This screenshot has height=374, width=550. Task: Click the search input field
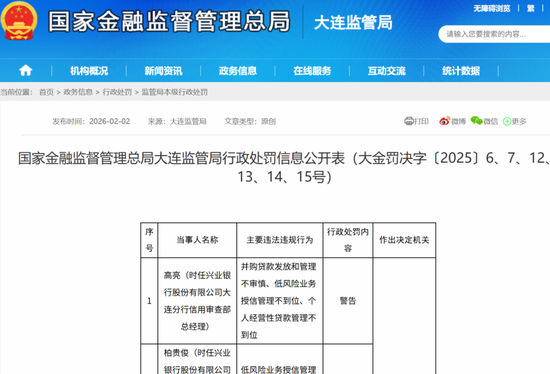tap(494, 34)
